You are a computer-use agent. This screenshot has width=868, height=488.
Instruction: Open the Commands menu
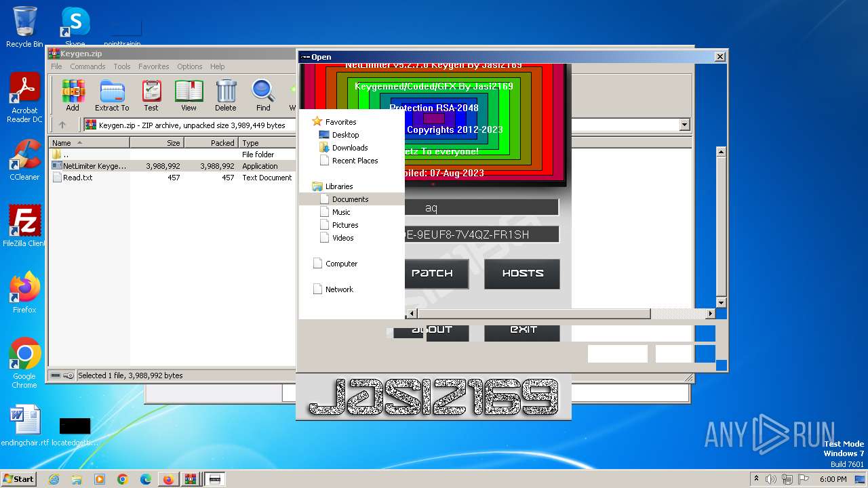coord(87,66)
